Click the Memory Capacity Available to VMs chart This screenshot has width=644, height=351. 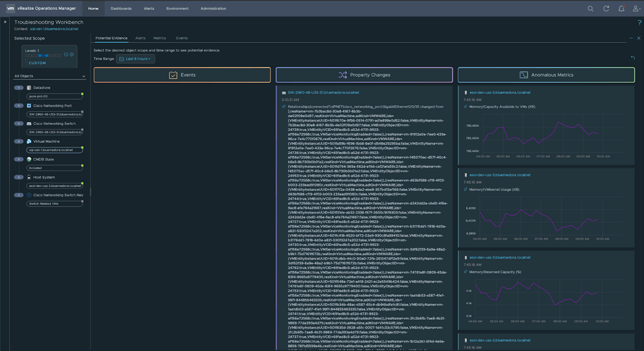(x=544, y=136)
